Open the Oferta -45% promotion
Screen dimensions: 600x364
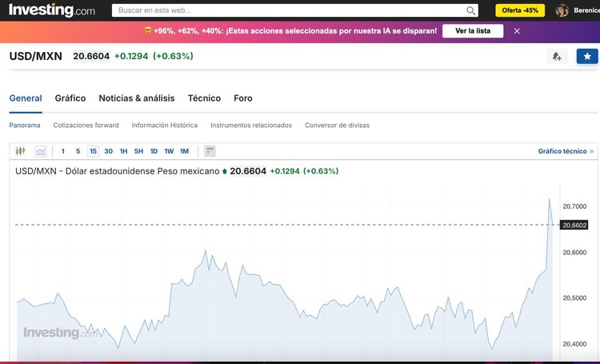click(x=520, y=10)
